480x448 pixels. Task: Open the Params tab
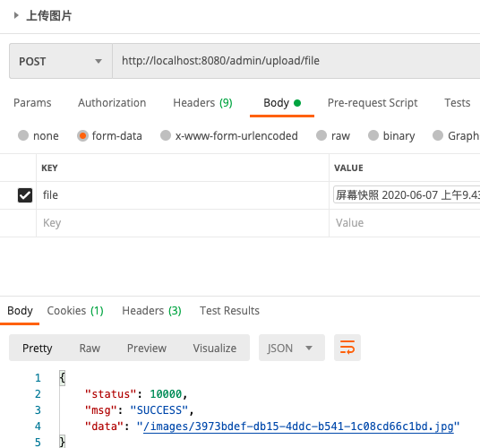coord(32,103)
